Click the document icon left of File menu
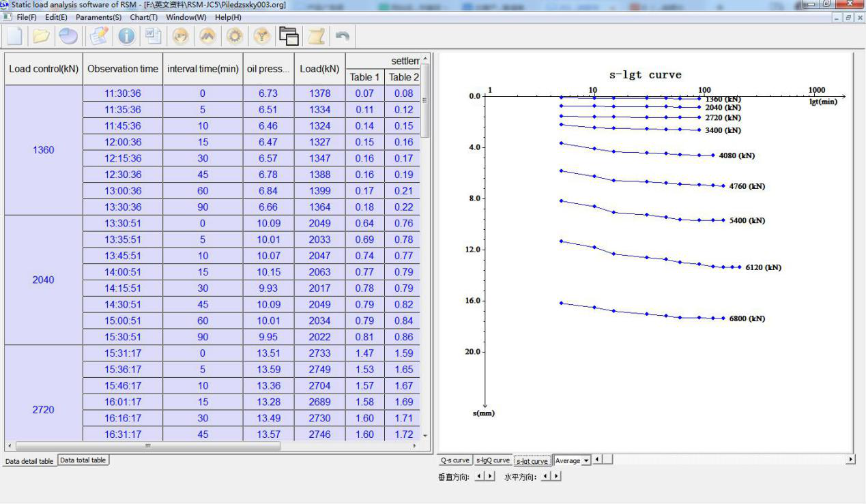The image size is (866, 504). [x=8, y=17]
